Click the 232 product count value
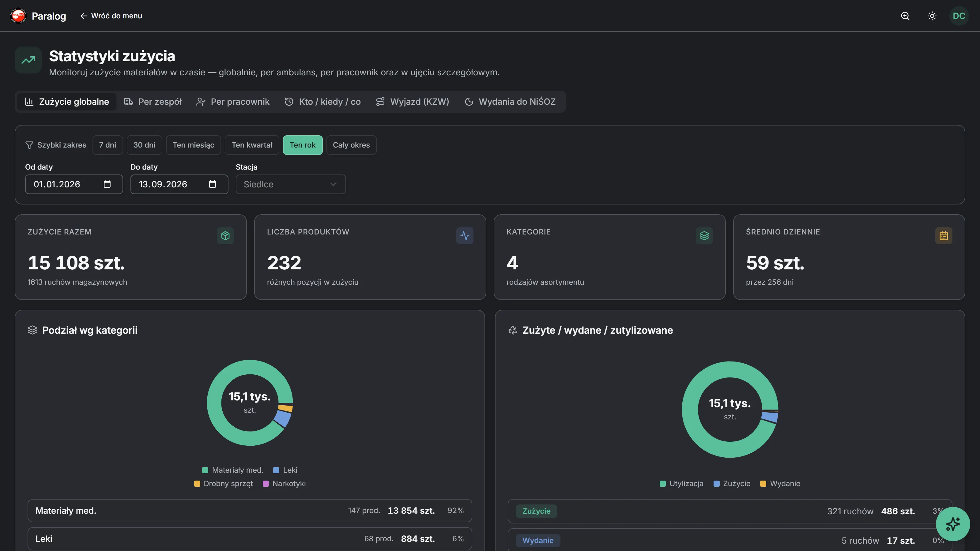980x551 pixels. [284, 263]
